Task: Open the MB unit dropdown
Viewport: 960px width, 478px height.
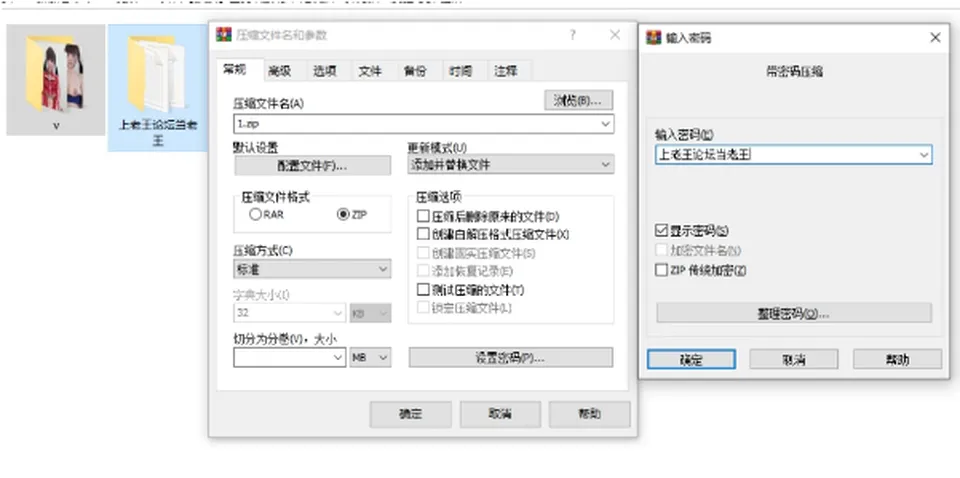Action: pyautogui.click(x=370, y=357)
